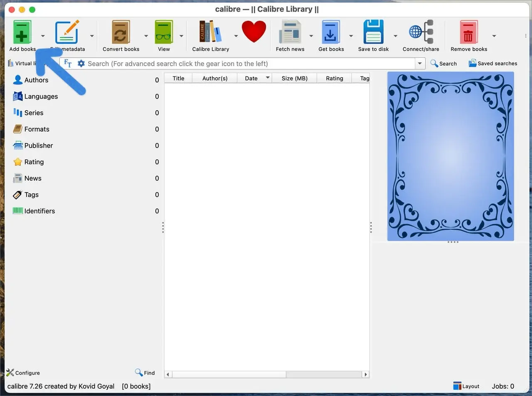
Task: Expand the Add books dropdown arrow
Action: [x=43, y=36]
